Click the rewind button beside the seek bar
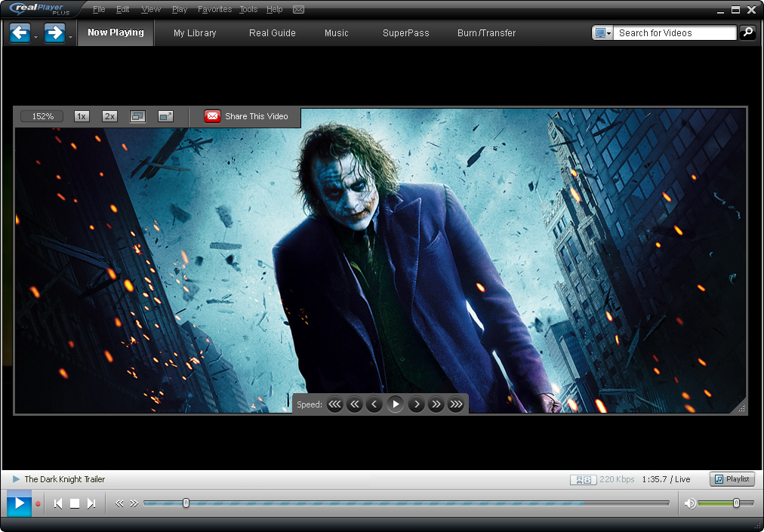 point(119,504)
